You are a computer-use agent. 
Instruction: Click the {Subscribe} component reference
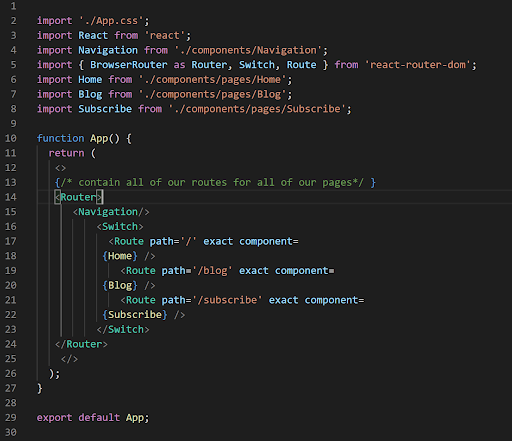[x=135, y=315]
